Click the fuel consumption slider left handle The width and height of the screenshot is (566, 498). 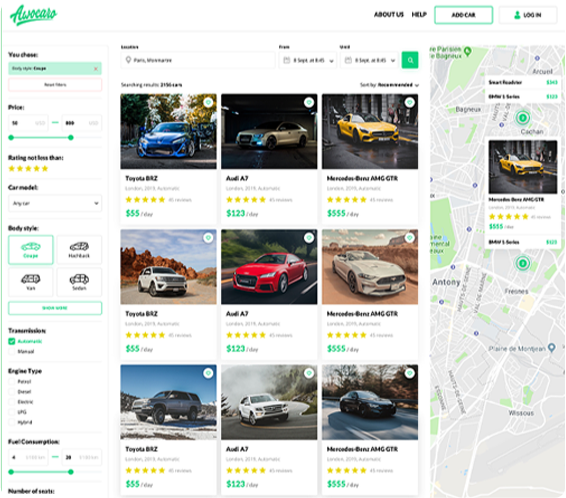[x=11, y=472]
